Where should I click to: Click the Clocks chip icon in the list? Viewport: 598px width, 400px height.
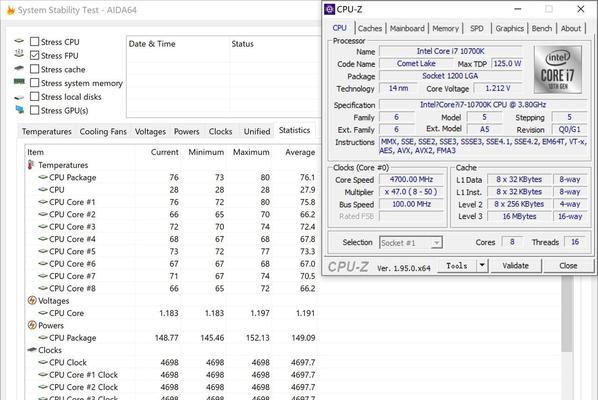(x=32, y=350)
